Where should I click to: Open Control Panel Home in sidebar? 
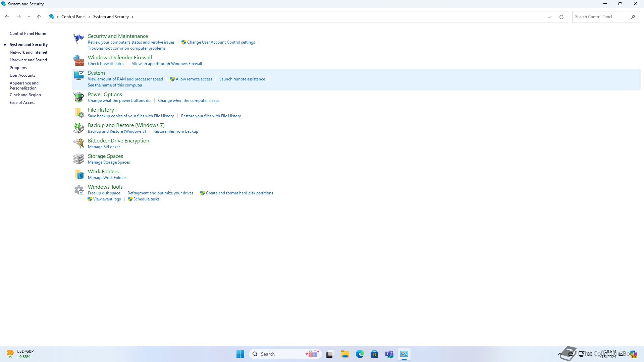pos(28,34)
